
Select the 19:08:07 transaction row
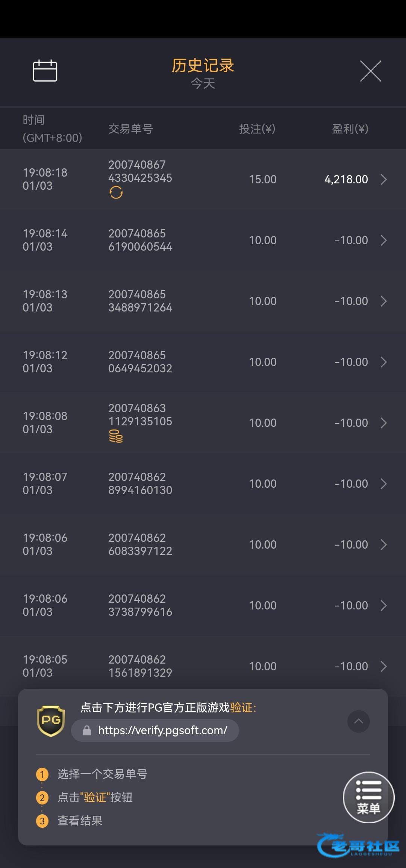point(203,484)
